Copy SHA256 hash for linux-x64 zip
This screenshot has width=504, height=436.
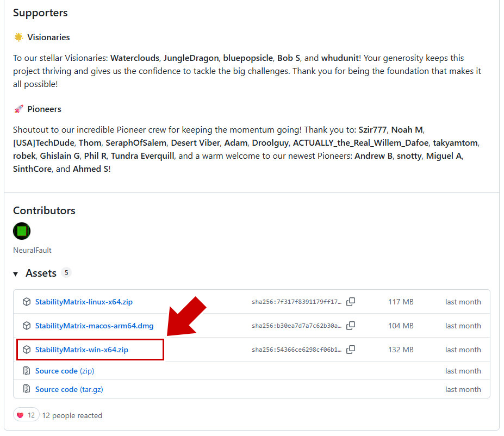click(351, 302)
